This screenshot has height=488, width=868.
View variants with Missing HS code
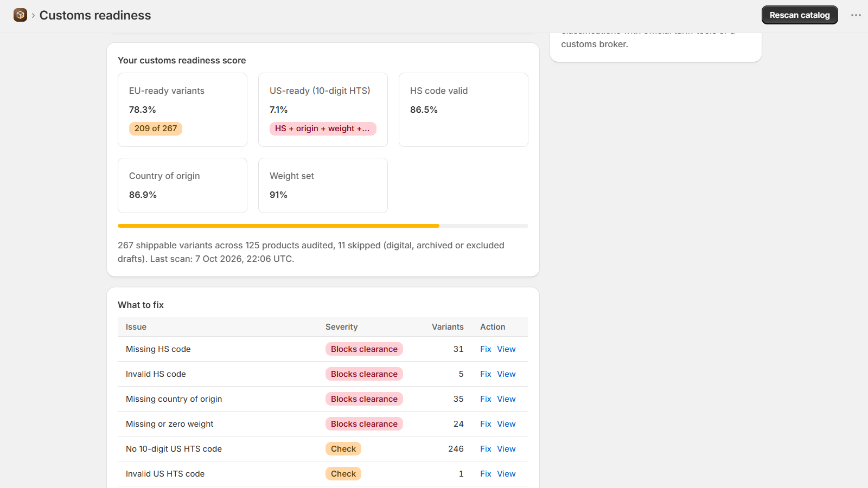click(x=506, y=349)
